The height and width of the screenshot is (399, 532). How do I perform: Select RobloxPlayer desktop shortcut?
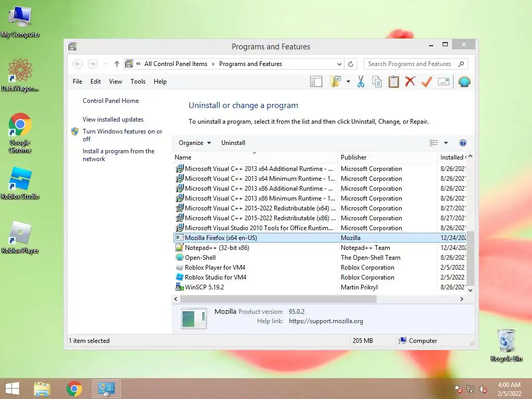(x=20, y=237)
